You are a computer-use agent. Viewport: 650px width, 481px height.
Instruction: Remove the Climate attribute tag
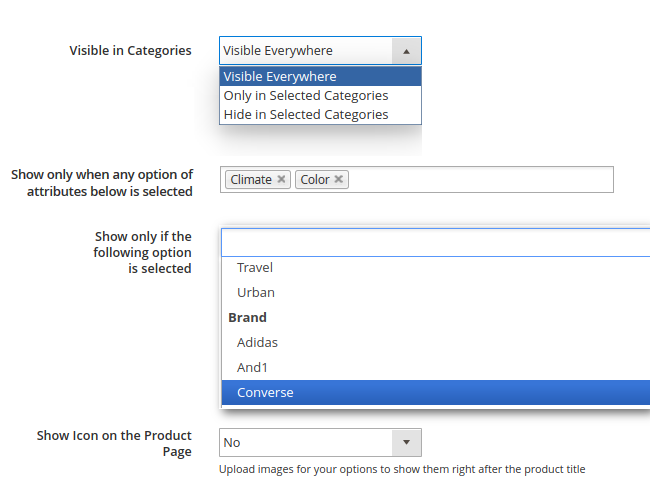pos(282,180)
